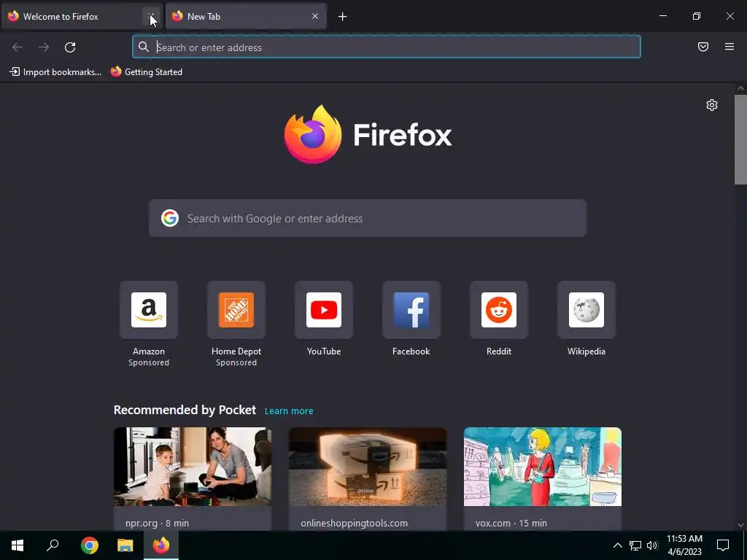This screenshot has height=560, width=747.
Task: Open the network icon in system tray
Action: [635, 545]
